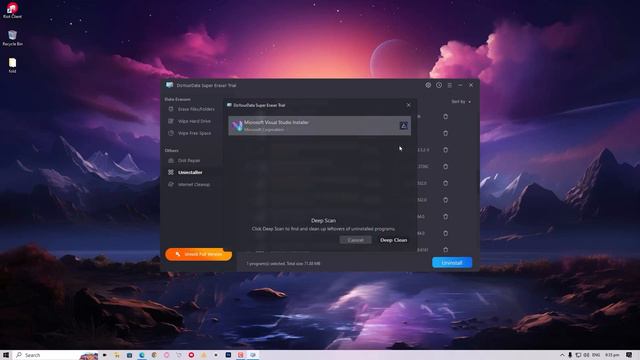The height and width of the screenshot is (360, 640).
Task: Click the ENG language indicator
Action: pos(596,355)
